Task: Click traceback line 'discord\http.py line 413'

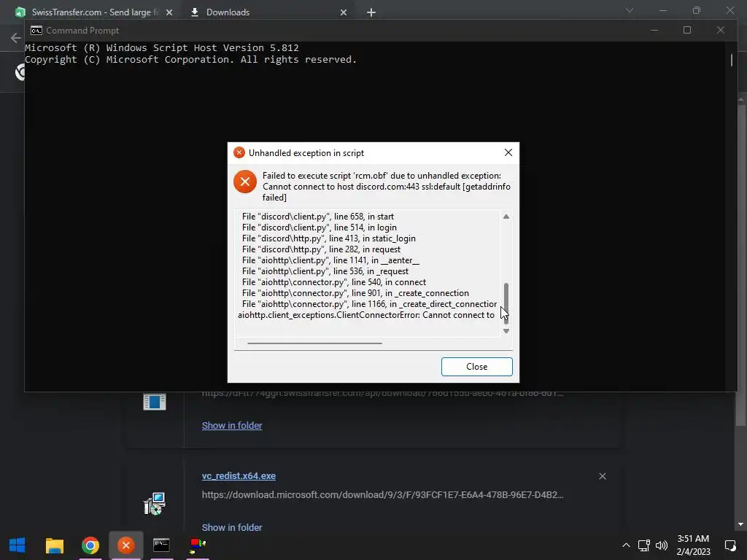Action: point(329,238)
